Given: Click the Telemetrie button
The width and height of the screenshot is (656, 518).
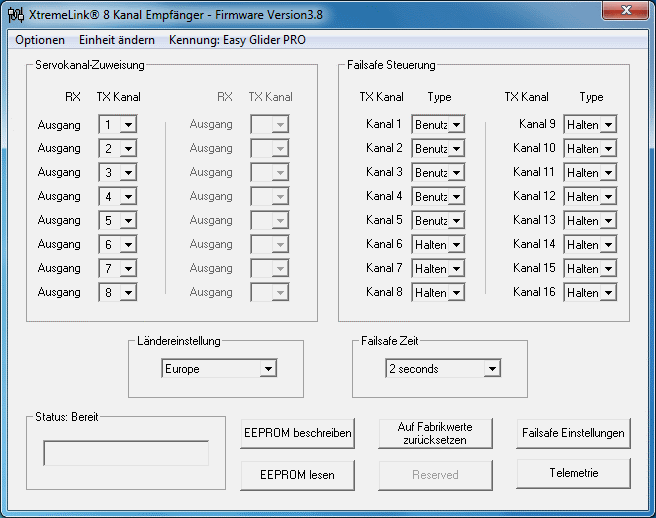Looking at the screenshot, I should tap(573, 473).
